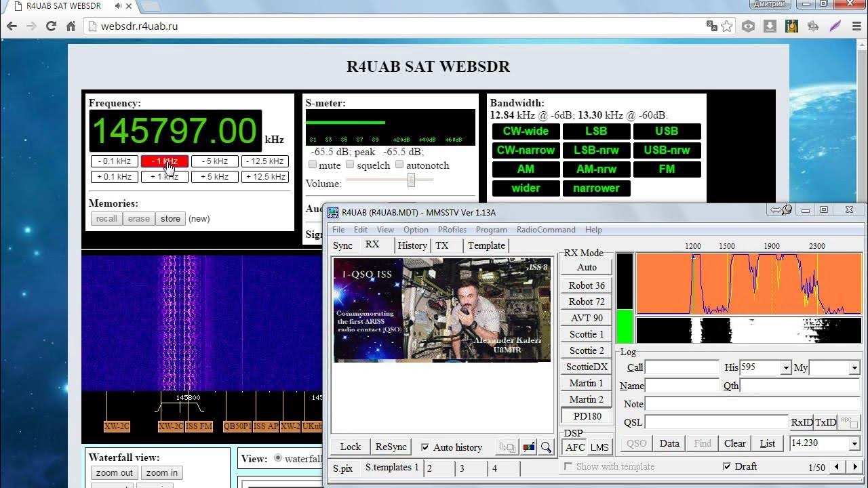
Task: Select Martin 2 RX mode
Action: (587, 399)
